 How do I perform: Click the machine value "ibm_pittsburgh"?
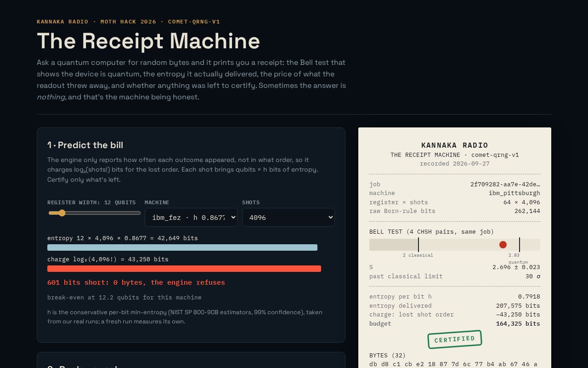click(514, 193)
